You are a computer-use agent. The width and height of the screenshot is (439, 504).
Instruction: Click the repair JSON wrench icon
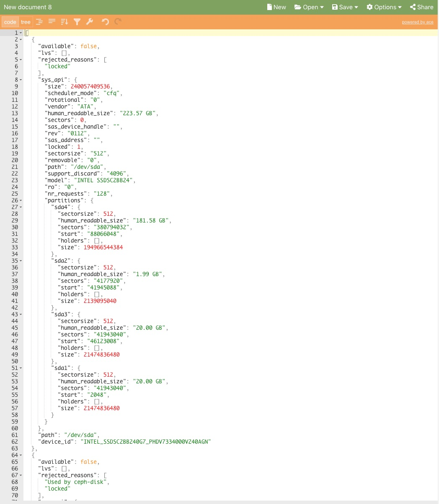click(90, 22)
